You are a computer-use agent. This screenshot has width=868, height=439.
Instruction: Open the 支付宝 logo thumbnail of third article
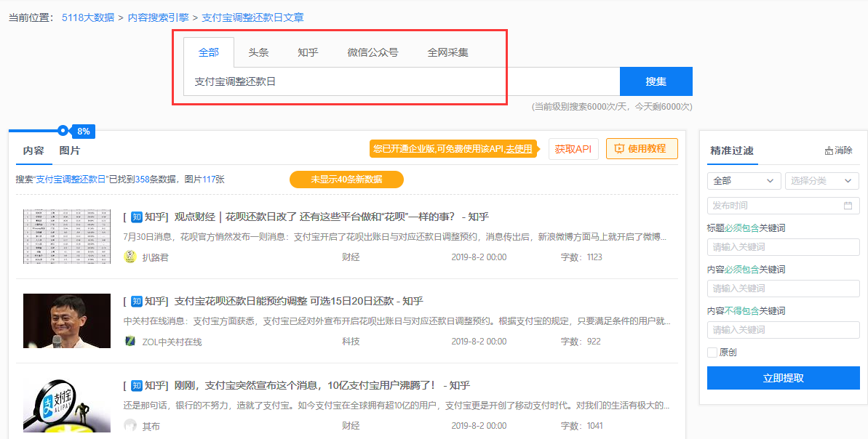[x=67, y=406]
